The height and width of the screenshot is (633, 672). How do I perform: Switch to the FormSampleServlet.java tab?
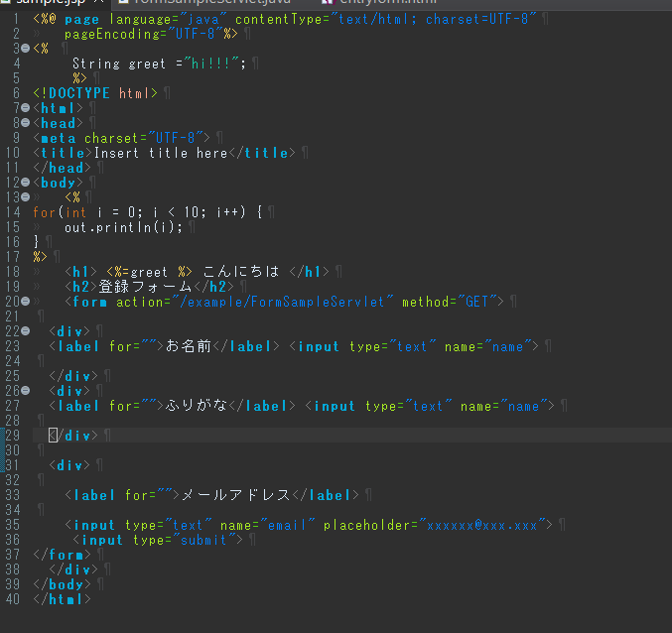[210, 3]
